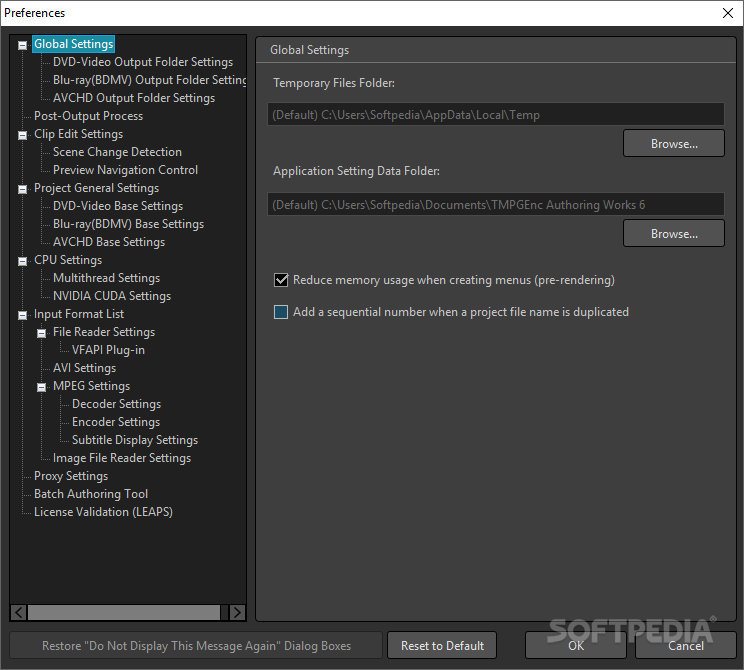Viewport: 744px width, 670px height.
Task: Select MPEG Settings
Action: (x=91, y=387)
